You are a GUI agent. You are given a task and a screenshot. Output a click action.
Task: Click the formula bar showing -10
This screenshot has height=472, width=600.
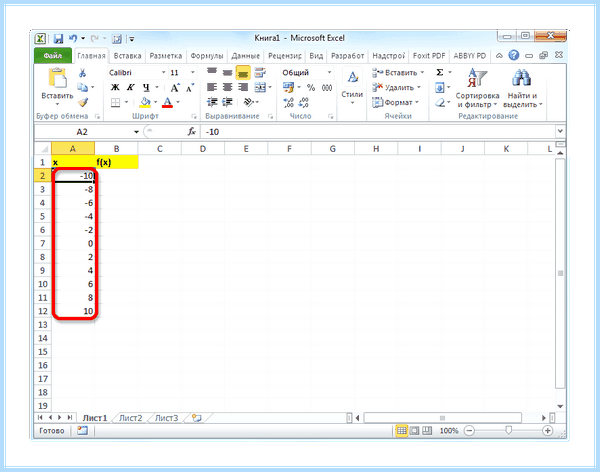tap(378, 132)
